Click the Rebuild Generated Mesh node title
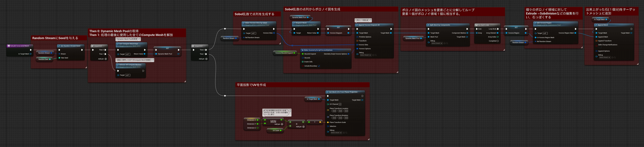The height and width of the screenshot is (147, 644). coord(20,46)
